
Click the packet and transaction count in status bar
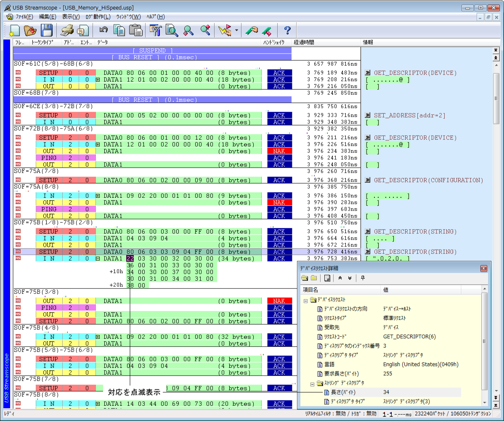(x=453, y=413)
